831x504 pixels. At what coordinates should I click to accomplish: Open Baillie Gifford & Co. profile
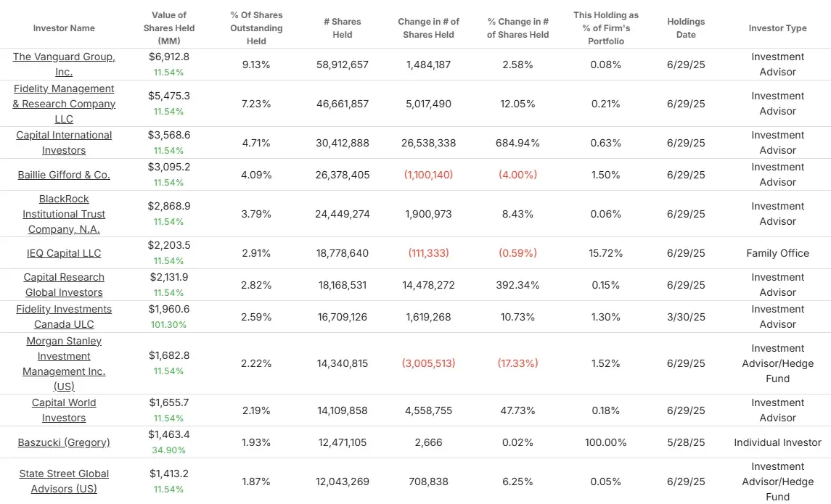pos(64,175)
